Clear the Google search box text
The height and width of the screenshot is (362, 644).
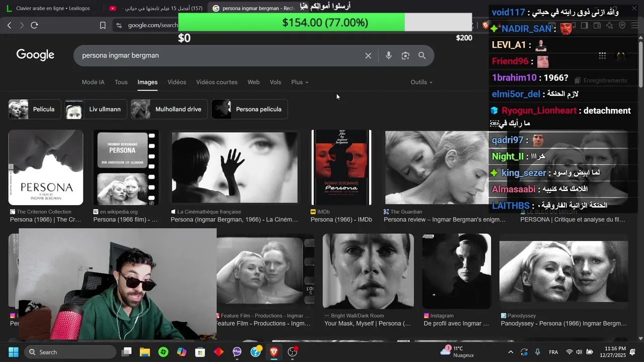(368, 56)
